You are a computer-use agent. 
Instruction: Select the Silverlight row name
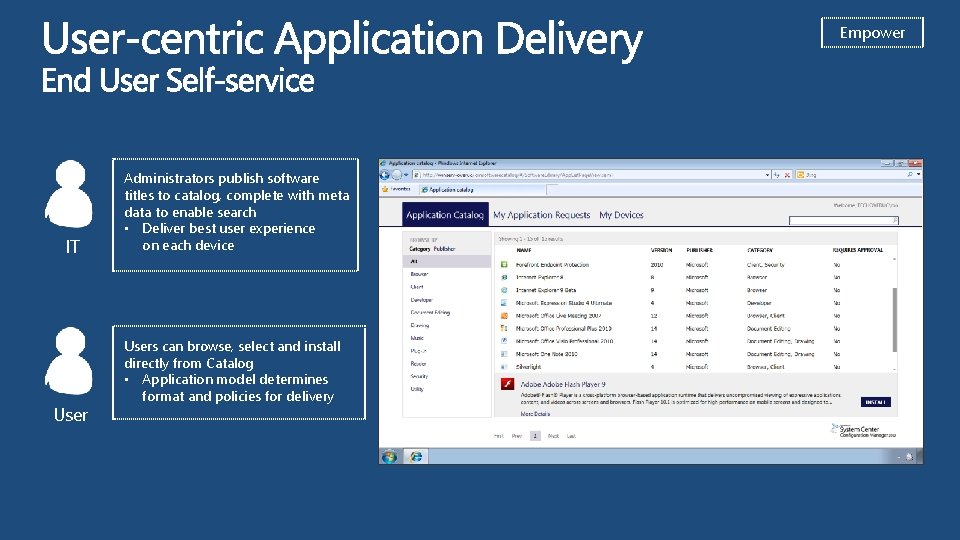point(528,367)
